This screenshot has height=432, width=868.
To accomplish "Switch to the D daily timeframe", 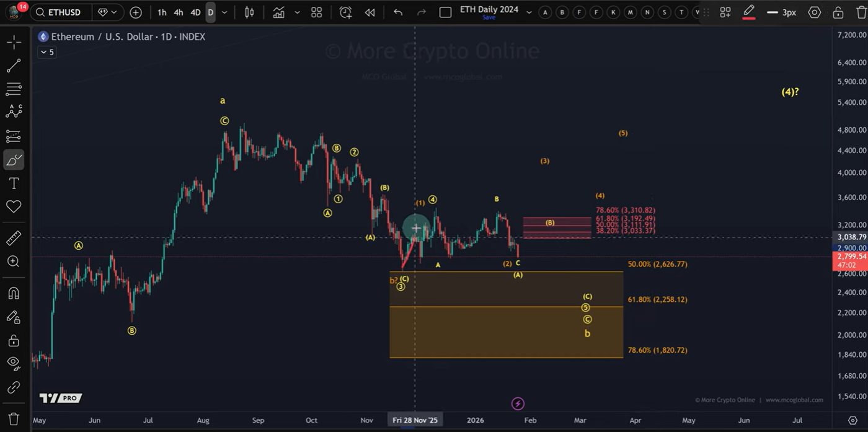I will (210, 12).
